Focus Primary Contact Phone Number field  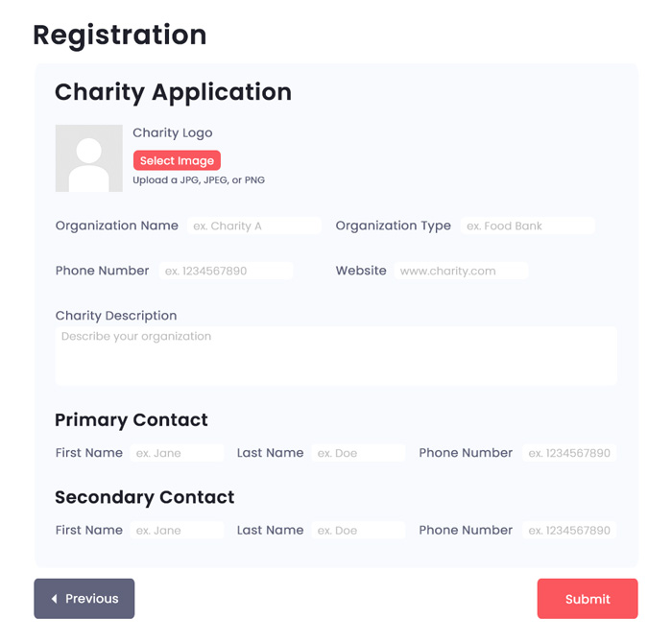point(569,453)
